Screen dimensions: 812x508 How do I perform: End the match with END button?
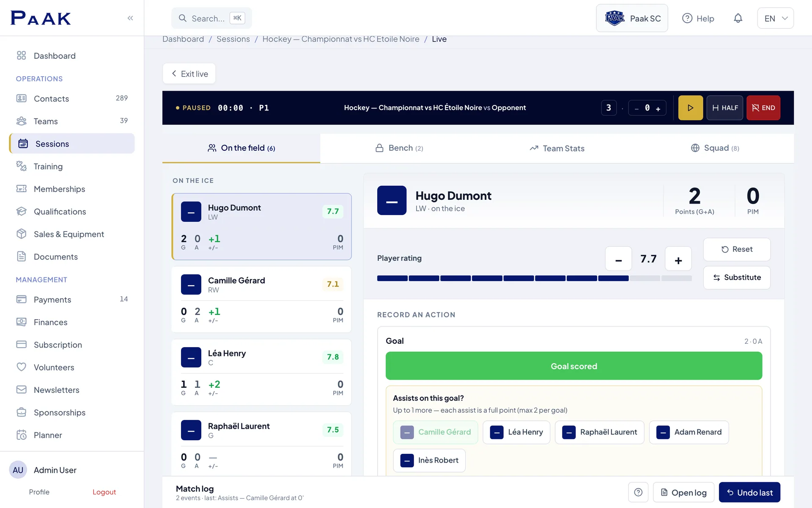(763, 108)
